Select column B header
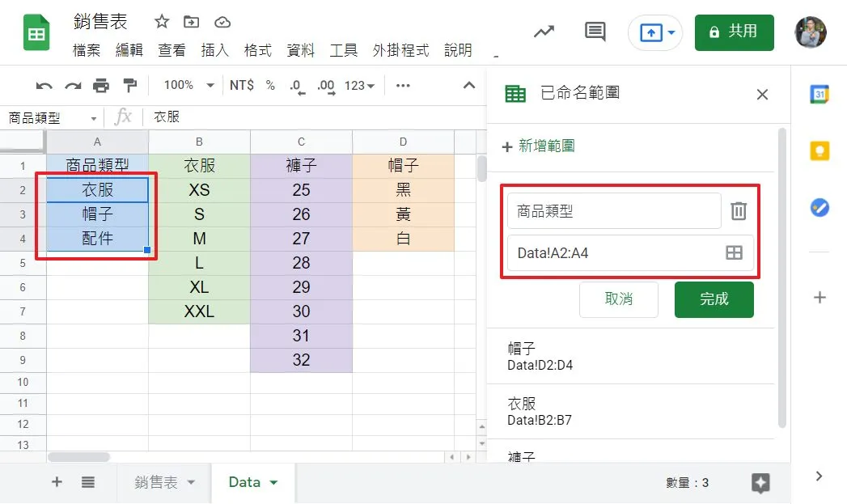Viewport: 847px width, 504px height. (x=199, y=142)
